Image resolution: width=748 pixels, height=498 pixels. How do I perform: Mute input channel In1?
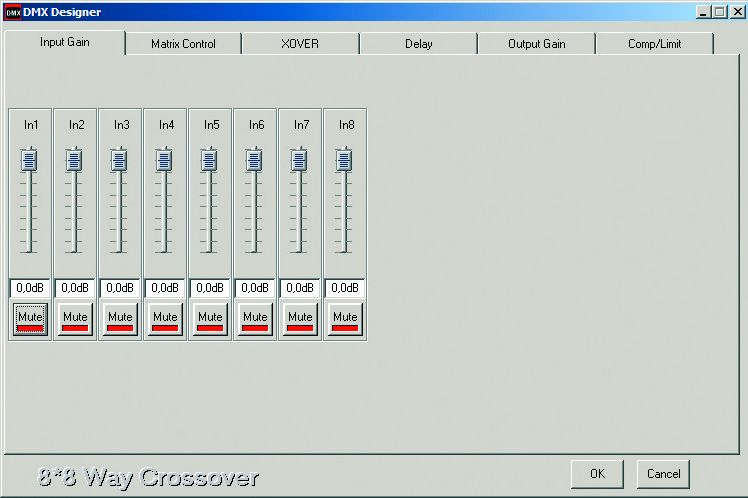pyautogui.click(x=30, y=319)
